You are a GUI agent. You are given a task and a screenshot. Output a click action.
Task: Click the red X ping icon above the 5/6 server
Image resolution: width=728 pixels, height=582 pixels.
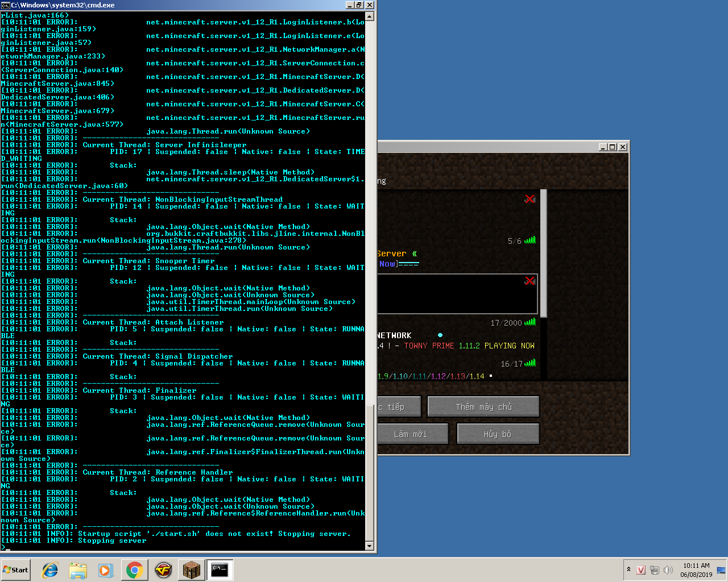coord(530,199)
